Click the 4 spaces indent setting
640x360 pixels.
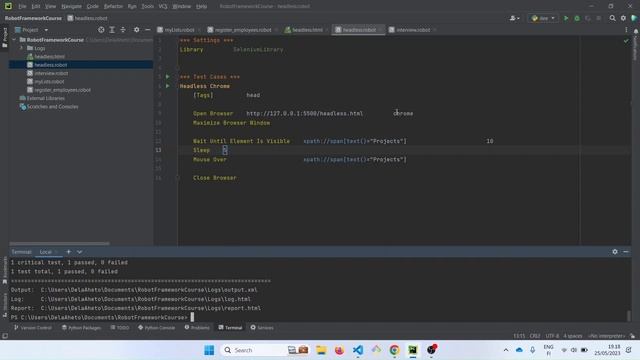(573, 336)
